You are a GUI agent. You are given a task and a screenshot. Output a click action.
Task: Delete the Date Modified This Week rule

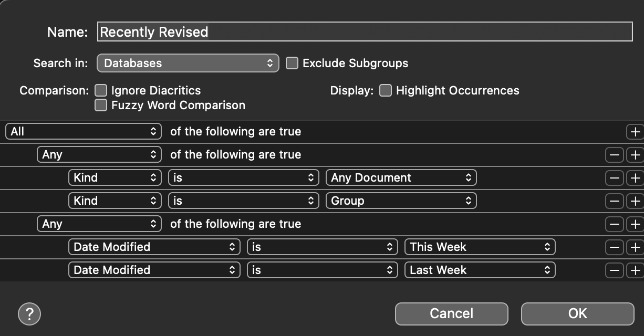coord(614,247)
